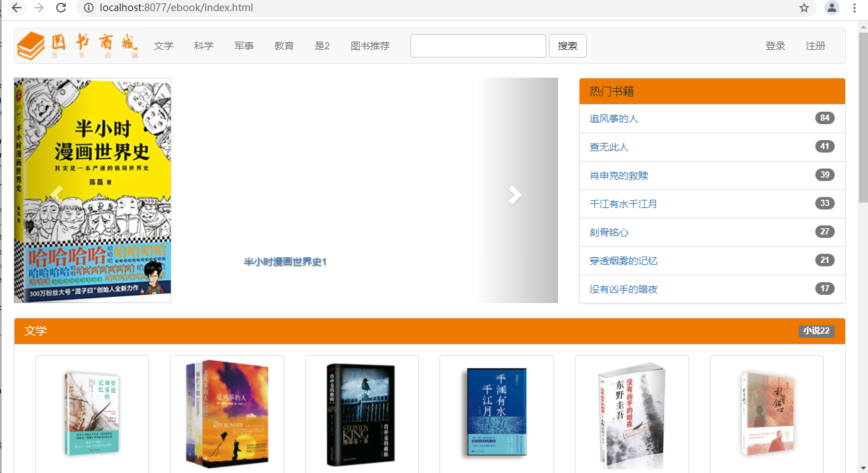Focus the book search input field
This screenshot has width=868, height=473.
tap(478, 46)
